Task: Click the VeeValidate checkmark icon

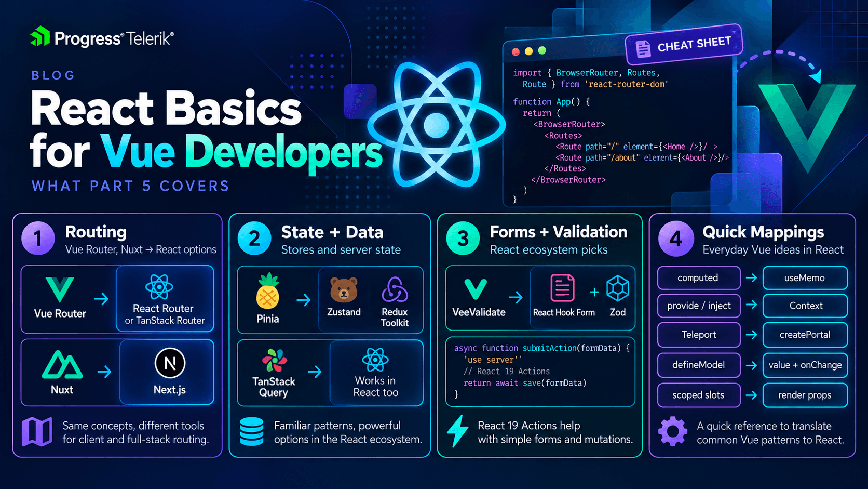Action: point(476,289)
